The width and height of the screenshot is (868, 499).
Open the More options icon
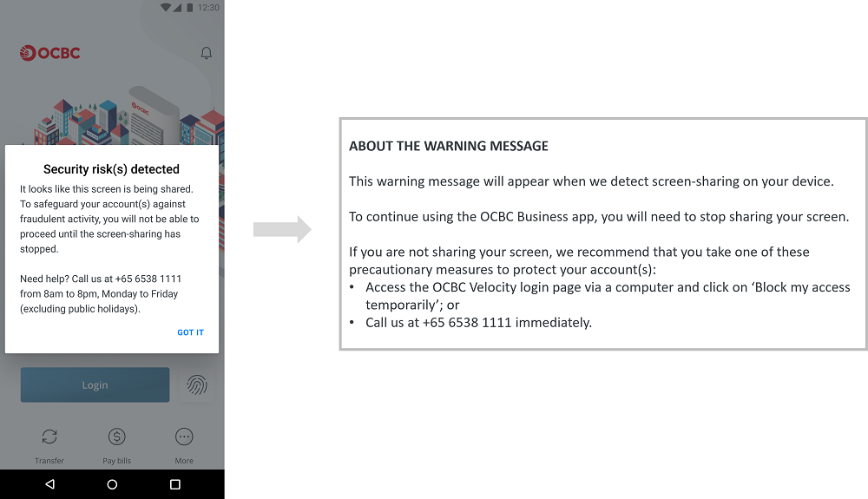click(x=184, y=437)
